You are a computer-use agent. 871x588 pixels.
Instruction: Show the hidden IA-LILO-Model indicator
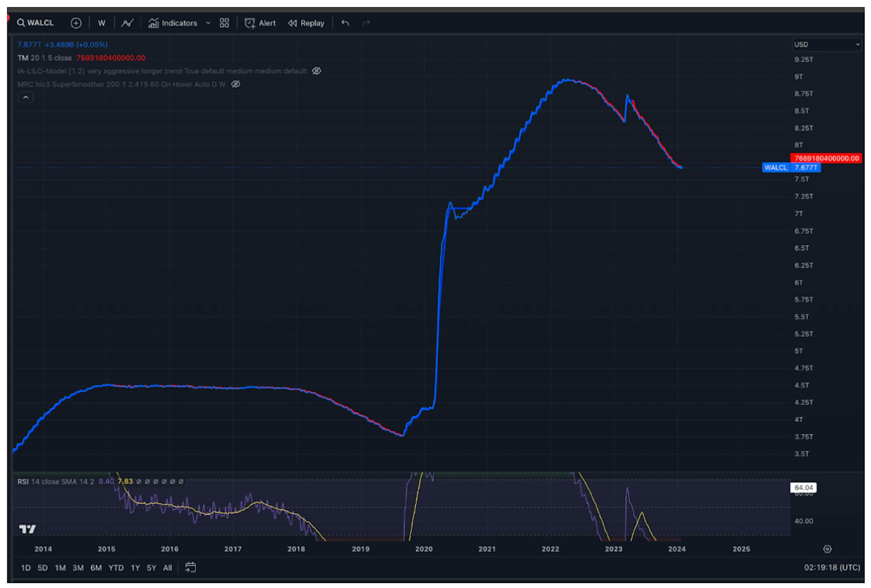pyautogui.click(x=317, y=71)
